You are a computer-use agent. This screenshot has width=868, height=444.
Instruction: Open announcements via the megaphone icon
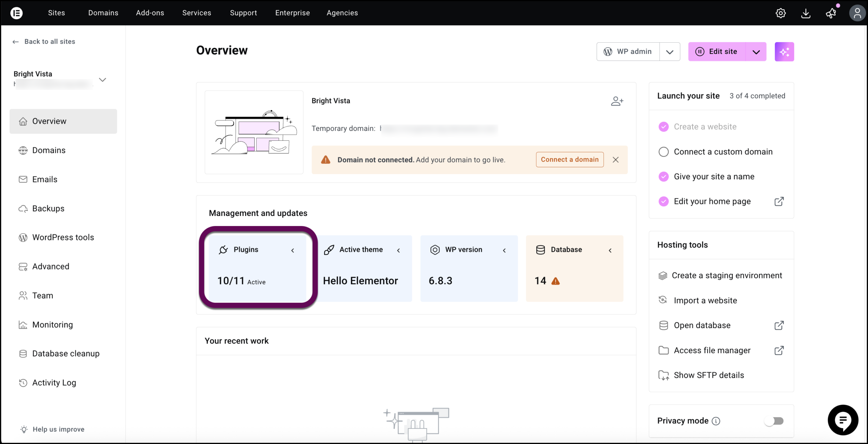[831, 13]
